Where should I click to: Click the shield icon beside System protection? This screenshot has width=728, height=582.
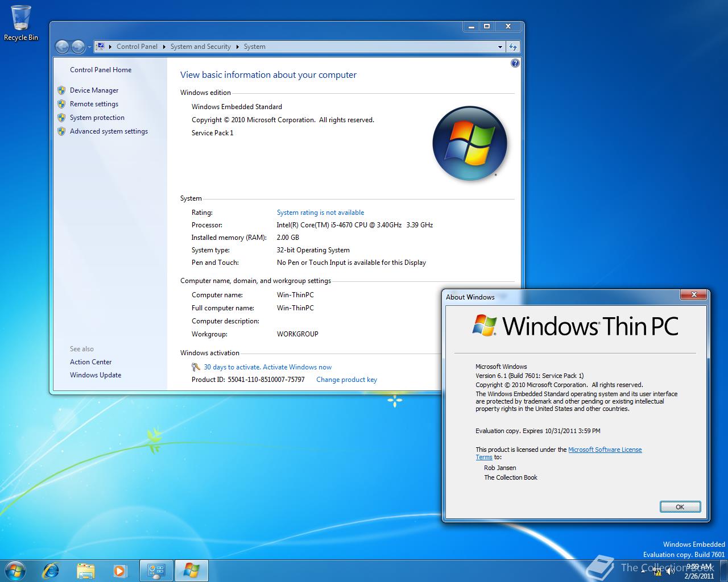pyautogui.click(x=61, y=118)
